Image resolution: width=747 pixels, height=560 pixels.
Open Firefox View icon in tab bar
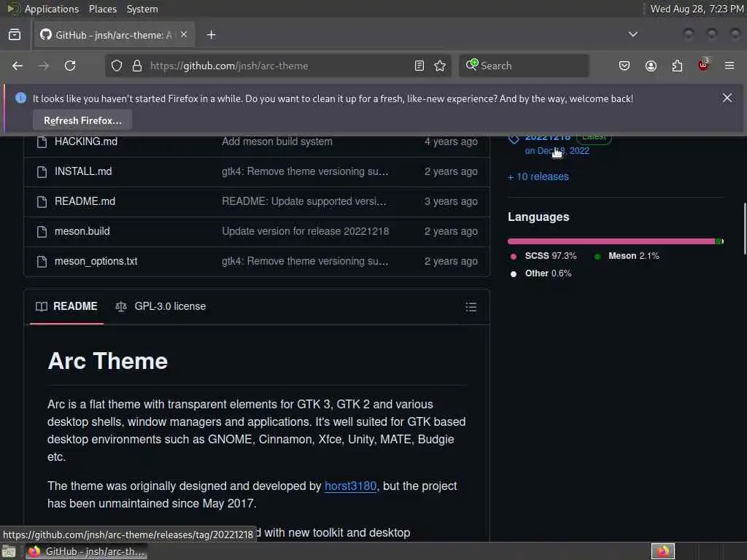(x=15, y=35)
